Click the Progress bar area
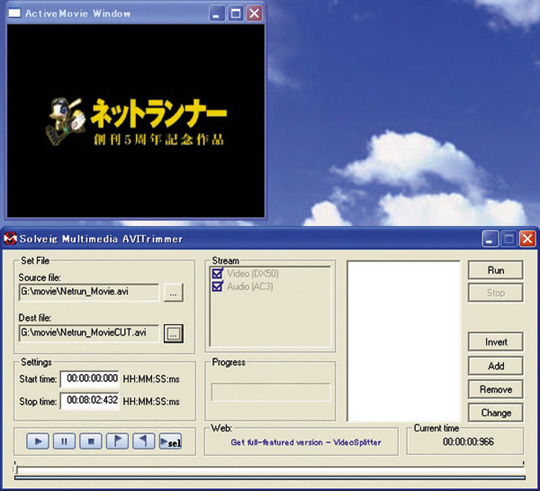This screenshot has height=491, width=540. (271, 392)
